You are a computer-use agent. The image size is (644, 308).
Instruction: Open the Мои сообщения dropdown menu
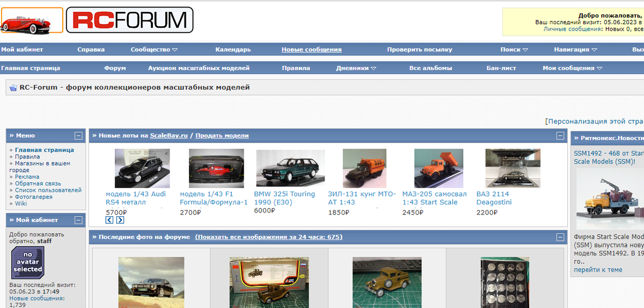(x=572, y=68)
